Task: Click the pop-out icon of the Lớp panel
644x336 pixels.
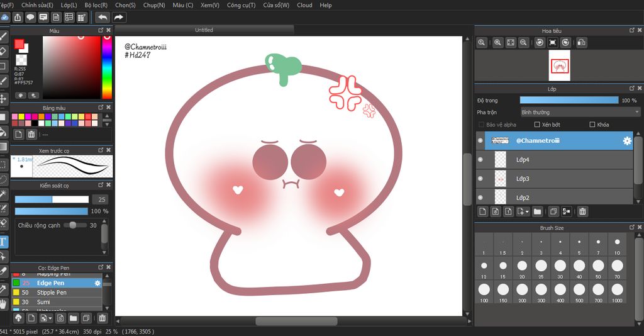Action: [631, 88]
